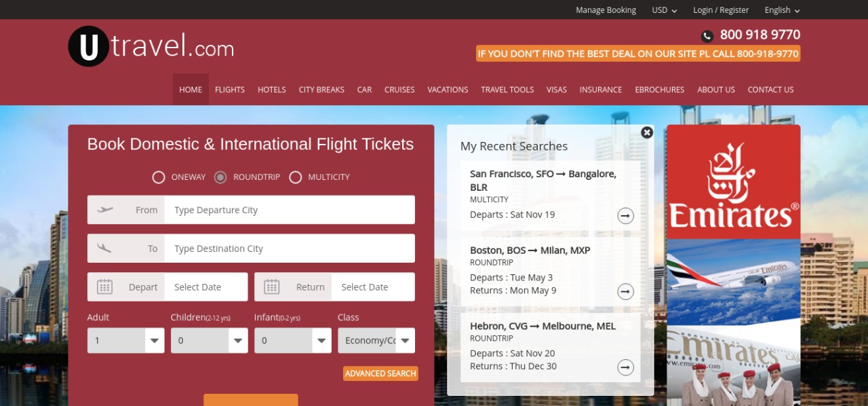Expand the Adult passenger count dropdown
This screenshot has width=868, height=406.
126,340
